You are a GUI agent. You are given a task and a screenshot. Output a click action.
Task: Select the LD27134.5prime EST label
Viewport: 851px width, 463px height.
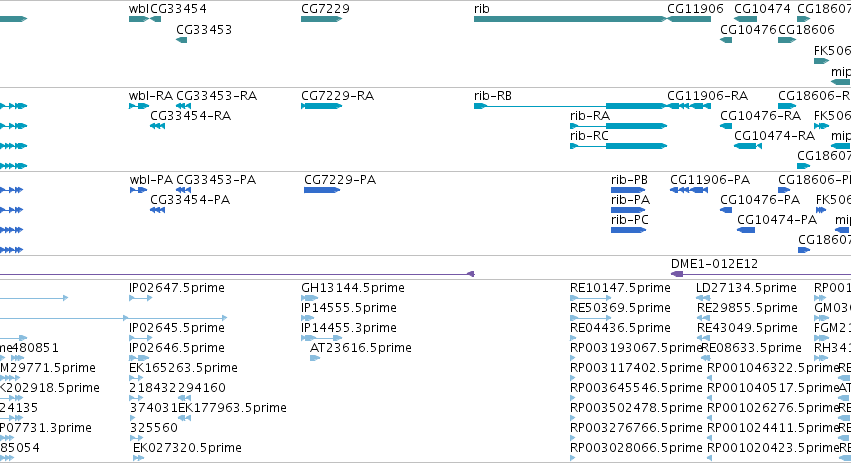tap(746, 288)
